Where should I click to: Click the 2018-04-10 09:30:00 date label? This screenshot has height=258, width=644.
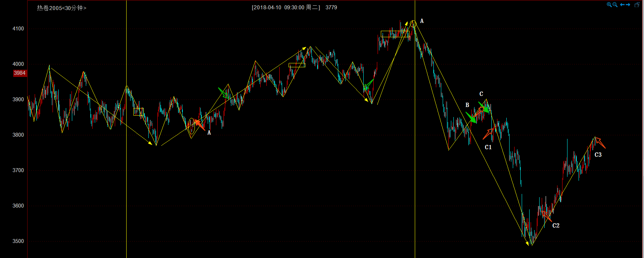286,8
